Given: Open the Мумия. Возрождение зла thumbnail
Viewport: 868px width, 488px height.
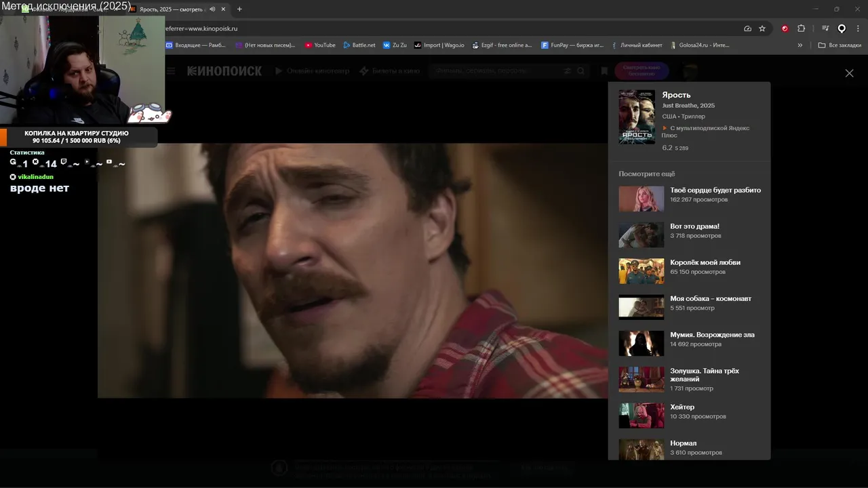Looking at the screenshot, I should click(x=641, y=344).
